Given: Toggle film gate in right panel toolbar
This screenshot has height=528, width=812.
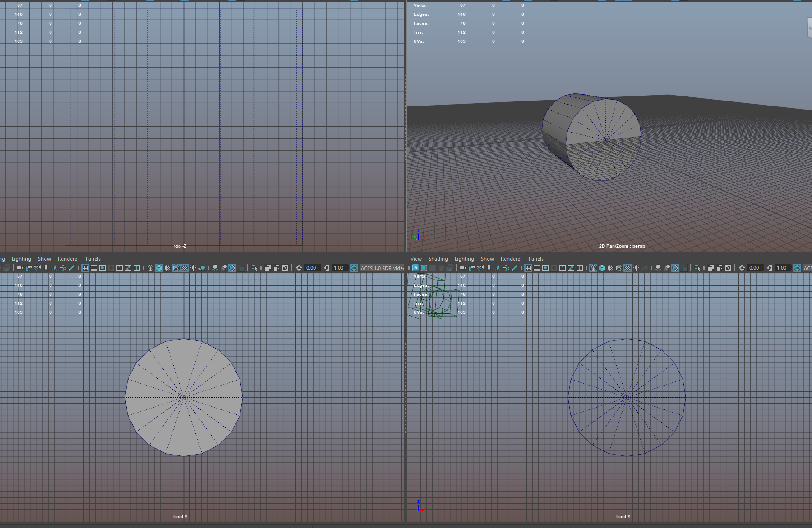Looking at the screenshot, I should point(537,268).
